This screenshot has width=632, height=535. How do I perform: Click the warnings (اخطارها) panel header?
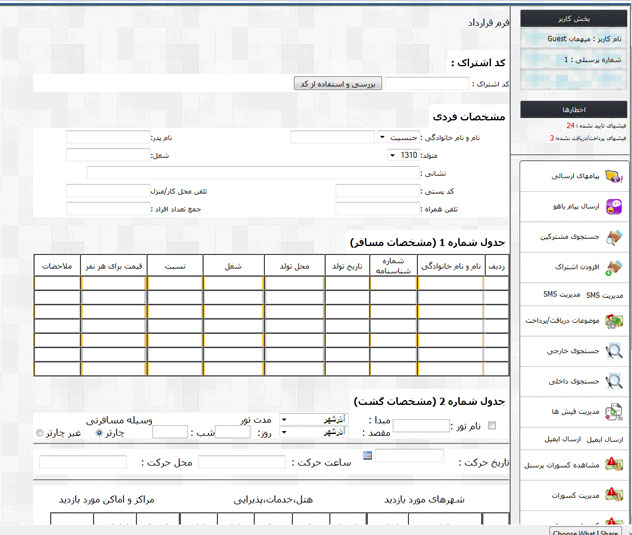click(x=574, y=110)
